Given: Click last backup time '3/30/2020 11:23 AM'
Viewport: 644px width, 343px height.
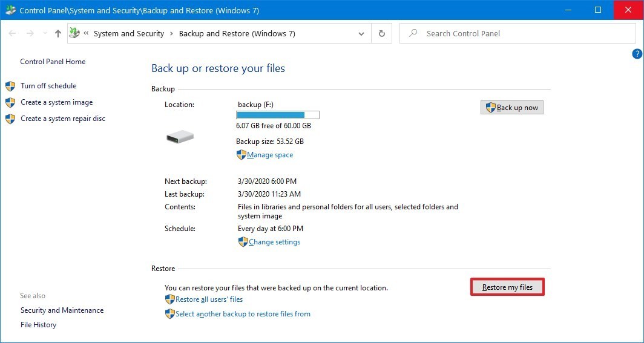Looking at the screenshot, I should [269, 194].
